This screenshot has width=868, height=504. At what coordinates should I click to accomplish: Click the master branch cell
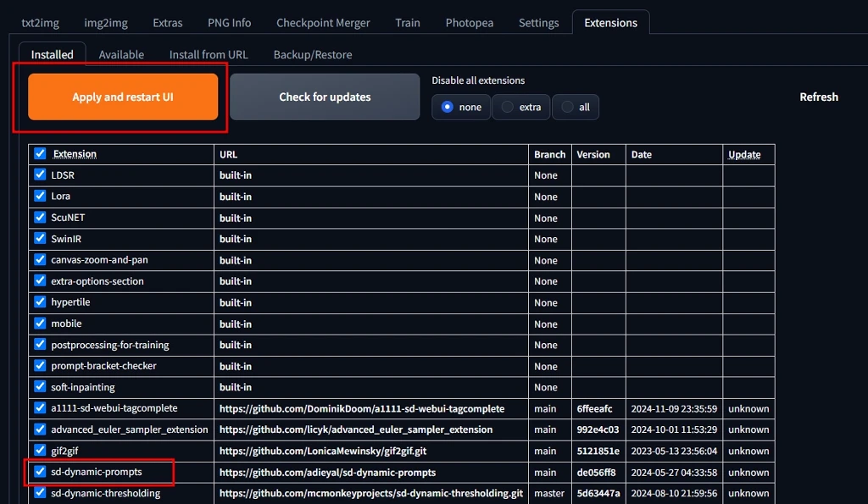[x=549, y=493]
